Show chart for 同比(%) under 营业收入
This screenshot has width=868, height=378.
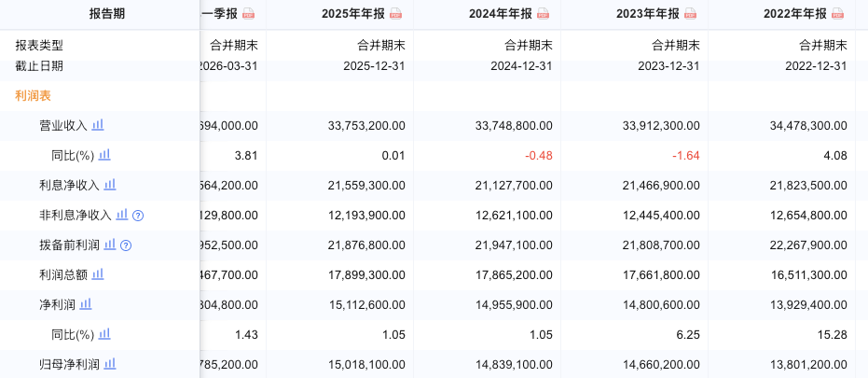(104, 155)
